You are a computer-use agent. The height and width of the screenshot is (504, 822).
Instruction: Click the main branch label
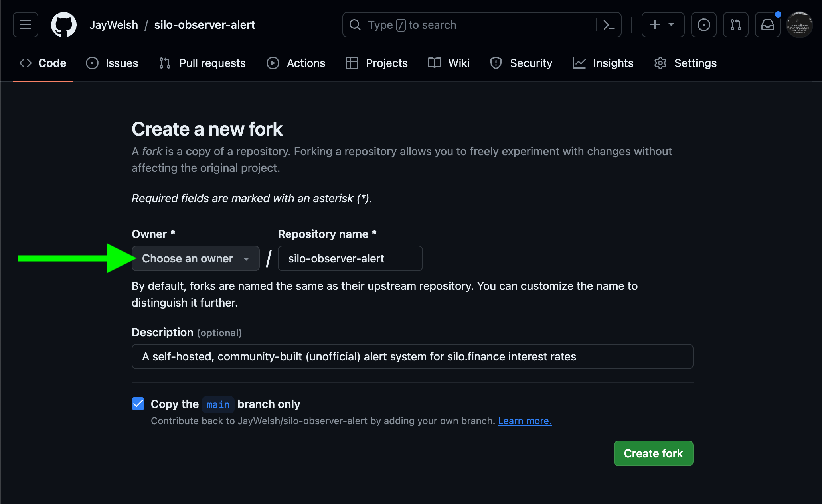[218, 404]
